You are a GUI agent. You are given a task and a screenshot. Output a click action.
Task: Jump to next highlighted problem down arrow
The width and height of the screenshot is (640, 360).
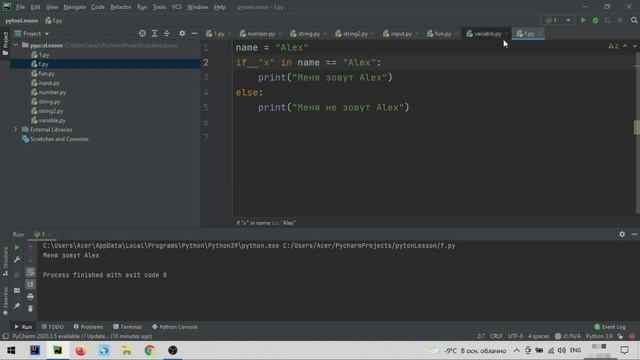[634, 46]
